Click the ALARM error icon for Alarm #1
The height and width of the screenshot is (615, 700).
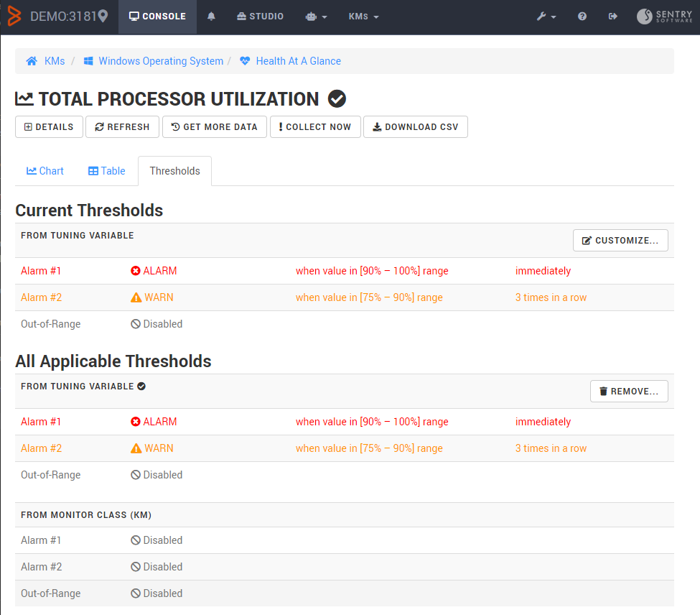pyautogui.click(x=135, y=271)
